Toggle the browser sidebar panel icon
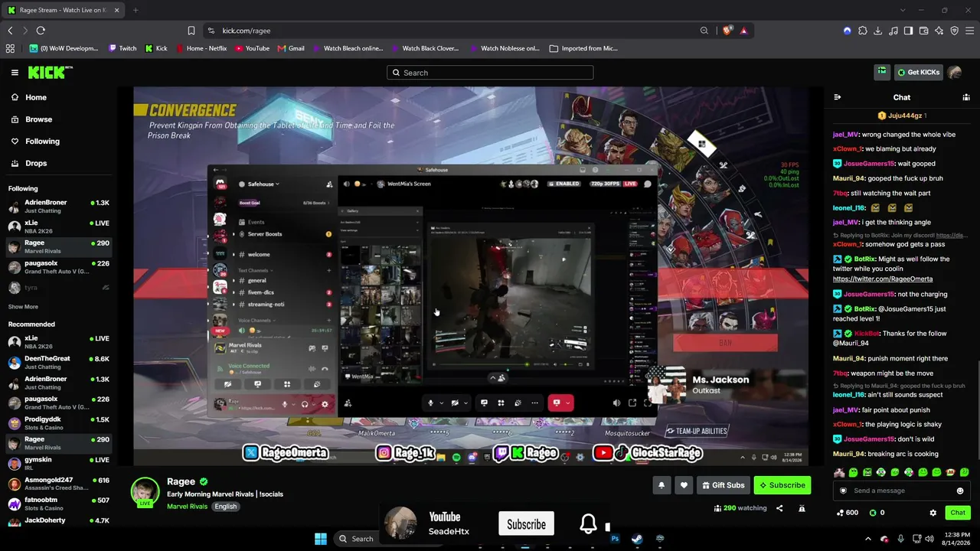This screenshot has height=551, width=980. click(909, 31)
